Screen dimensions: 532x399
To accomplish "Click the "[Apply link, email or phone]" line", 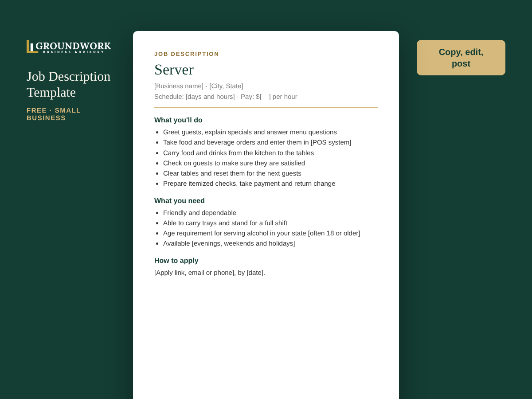I will [210, 273].
